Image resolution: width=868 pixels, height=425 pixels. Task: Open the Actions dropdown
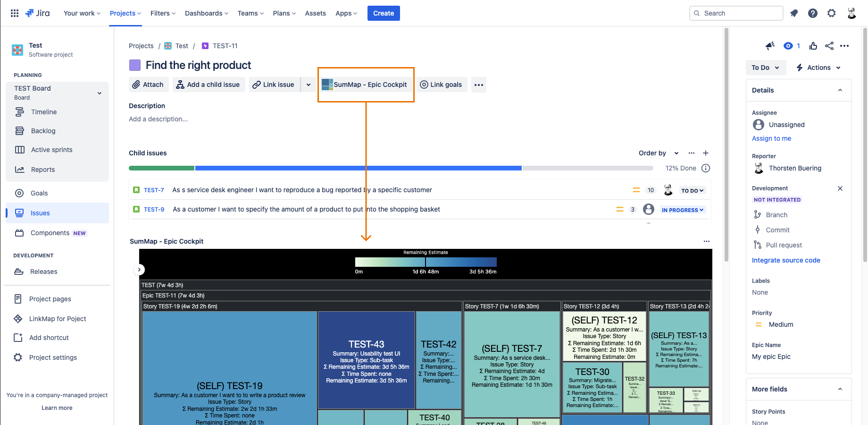click(x=818, y=68)
